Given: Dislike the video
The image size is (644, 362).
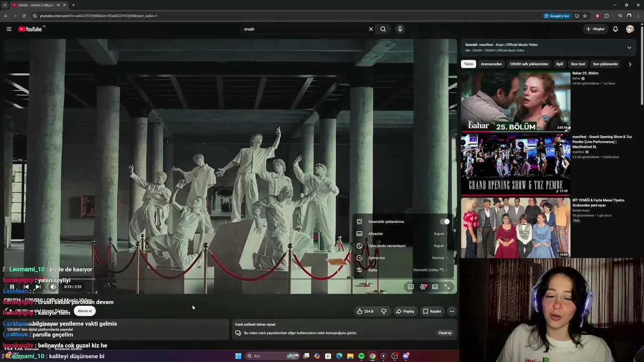Looking at the screenshot, I should 384,311.
